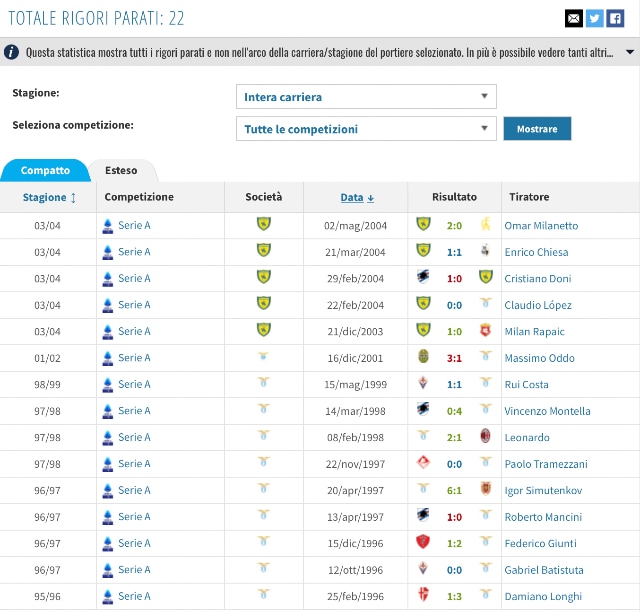Click Fiorentina crest in 12/ott/1996 result
Image resolution: width=640 pixels, height=612 pixels.
tap(423, 568)
